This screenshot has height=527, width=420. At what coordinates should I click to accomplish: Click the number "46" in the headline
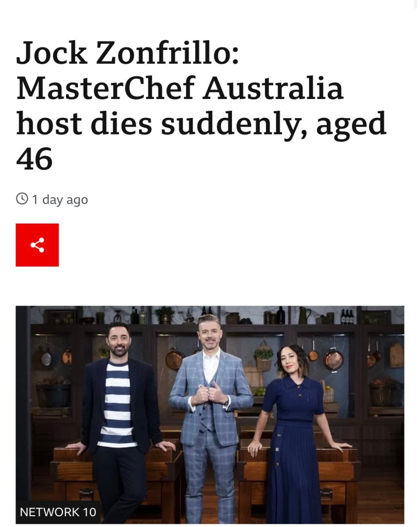click(x=35, y=159)
